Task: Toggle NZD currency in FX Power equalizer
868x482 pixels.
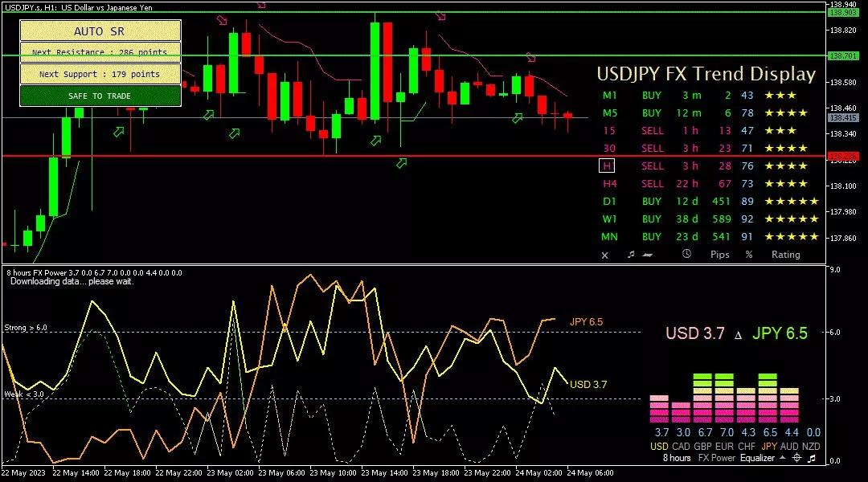Action: [x=811, y=446]
